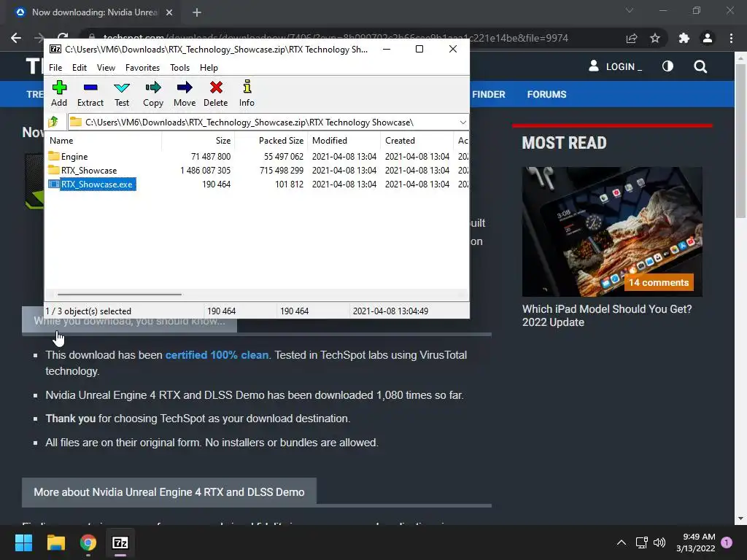This screenshot has width=747, height=560.
Task: Open the Chrome profile icon
Action: (x=708, y=38)
